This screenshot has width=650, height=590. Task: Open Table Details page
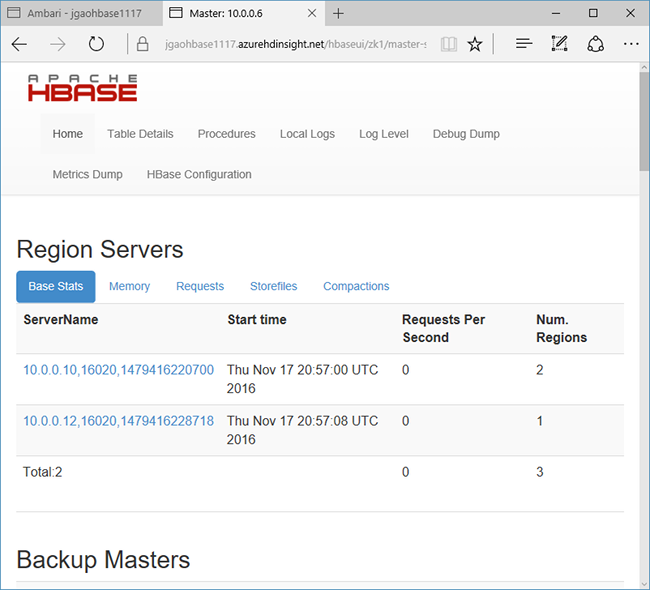[140, 134]
